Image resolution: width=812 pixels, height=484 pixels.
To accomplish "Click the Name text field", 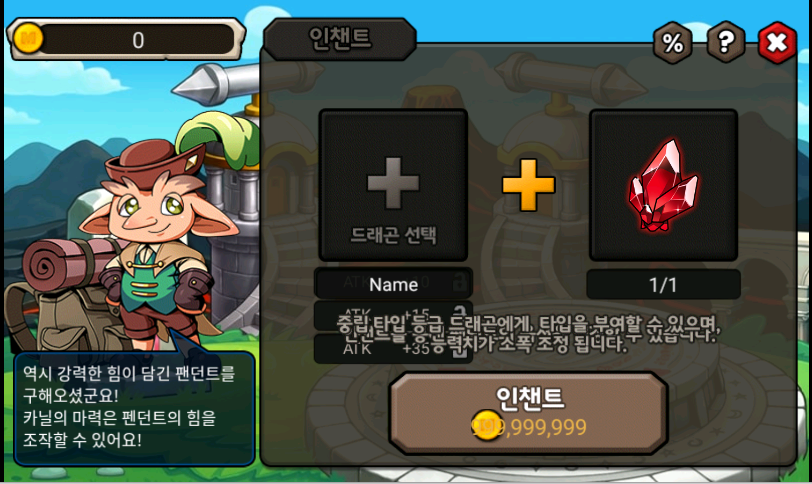I will tap(394, 283).
